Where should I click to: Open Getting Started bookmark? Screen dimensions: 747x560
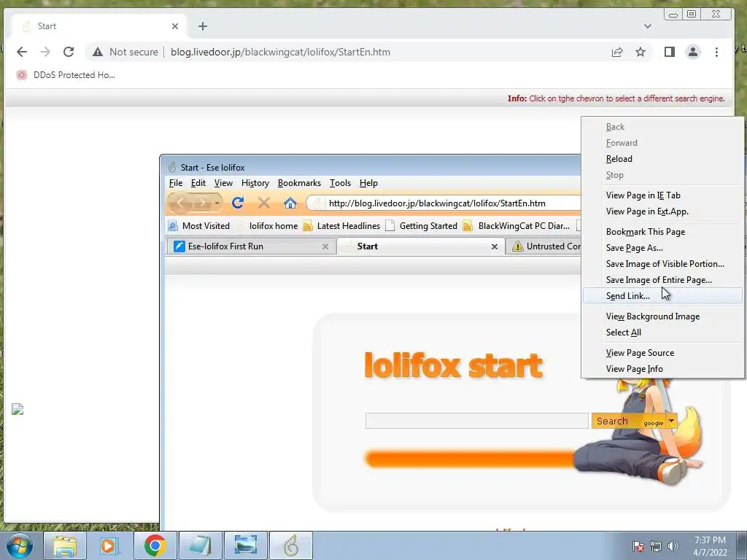422,226
